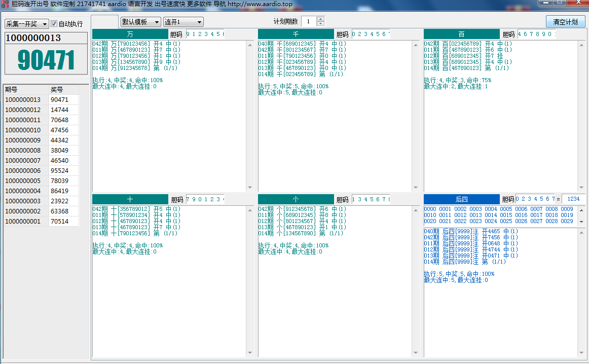This screenshot has width=589, height=364.
Task: Select row 1000000001 in results list
Action: click(42, 221)
